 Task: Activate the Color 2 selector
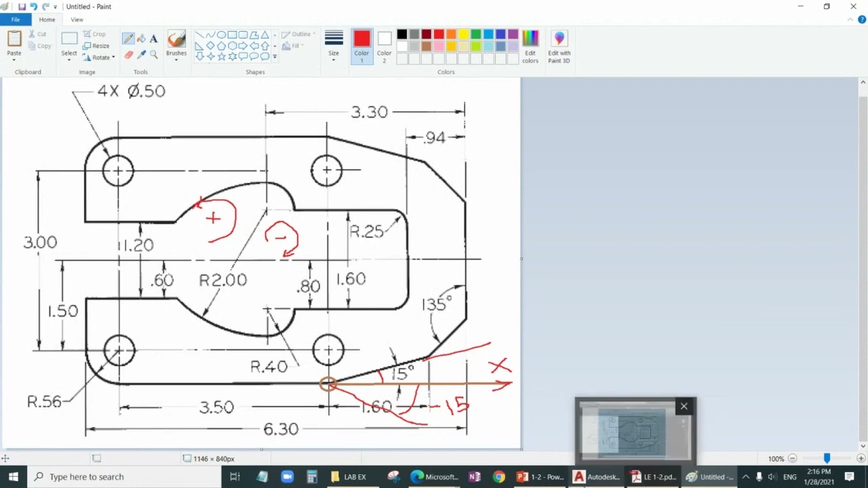click(x=384, y=46)
